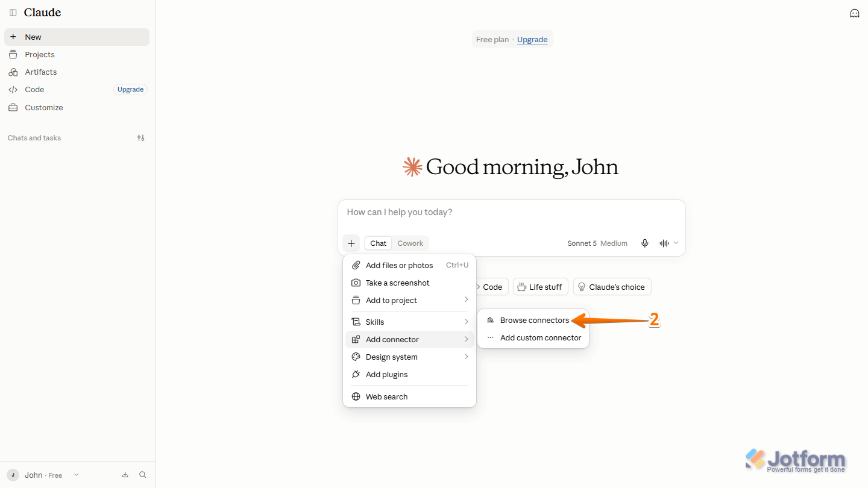Click the paperclip icon for Add files
The height and width of the screenshot is (488, 868).
pos(356,265)
